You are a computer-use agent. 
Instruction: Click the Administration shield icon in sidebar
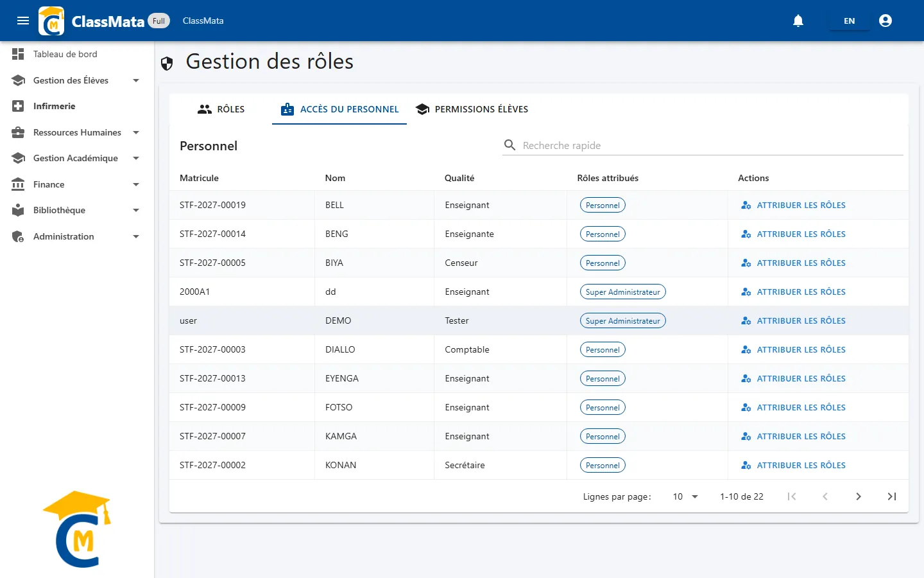[18, 236]
